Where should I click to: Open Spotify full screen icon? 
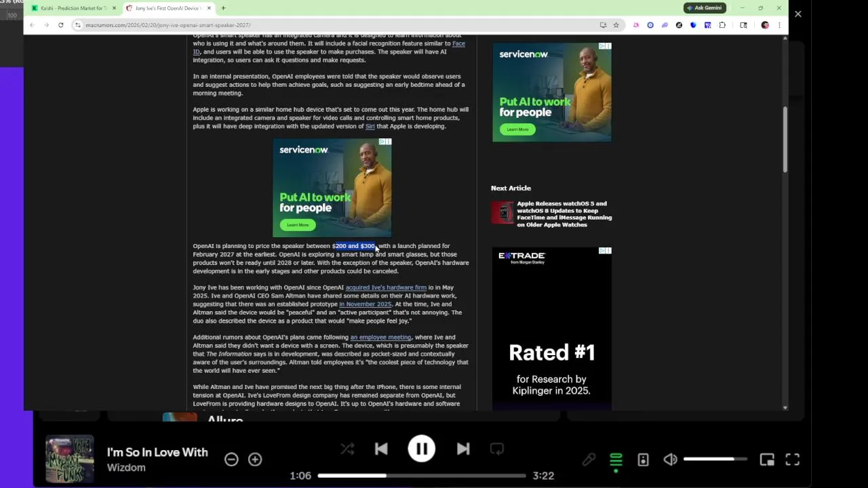(x=792, y=460)
